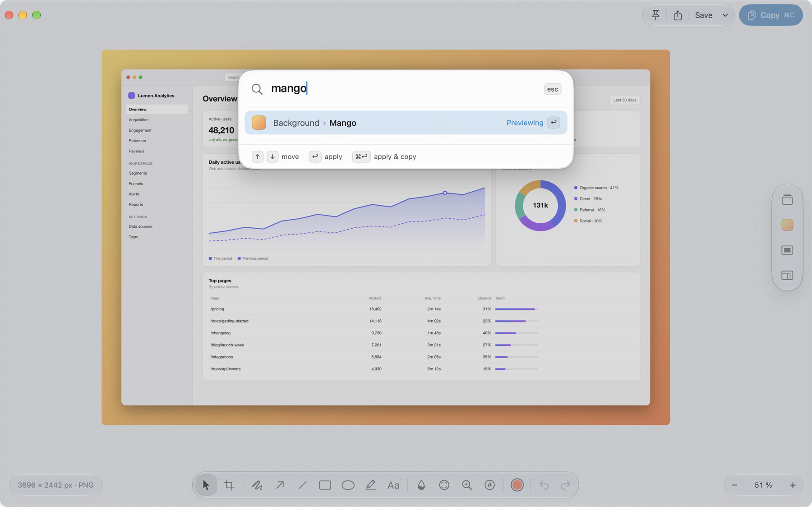Apply the Background Mango result

(x=406, y=123)
